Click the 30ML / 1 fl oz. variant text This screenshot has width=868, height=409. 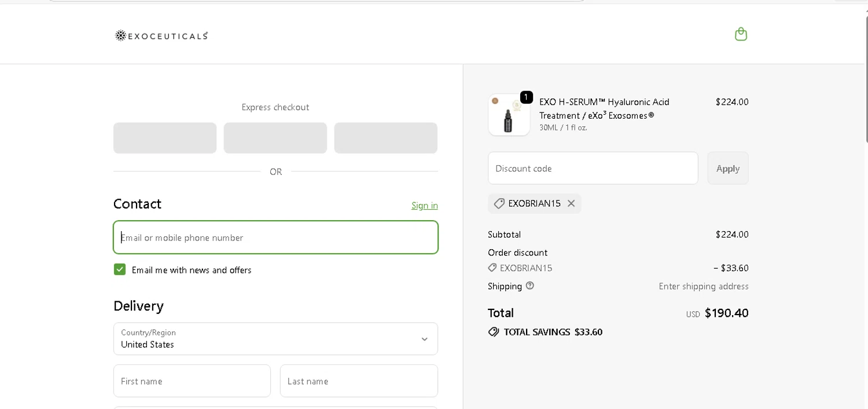pos(563,127)
